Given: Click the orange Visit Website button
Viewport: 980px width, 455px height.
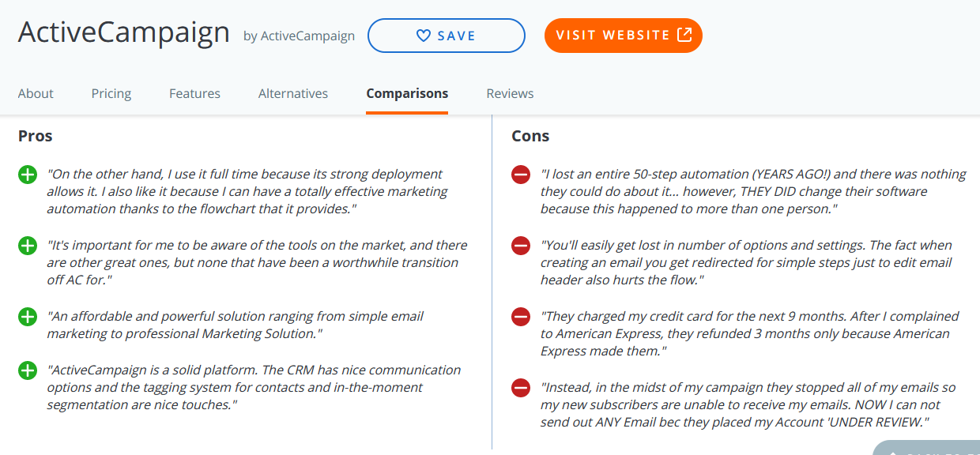Looking at the screenshot, I should click(x=624, y=36).
